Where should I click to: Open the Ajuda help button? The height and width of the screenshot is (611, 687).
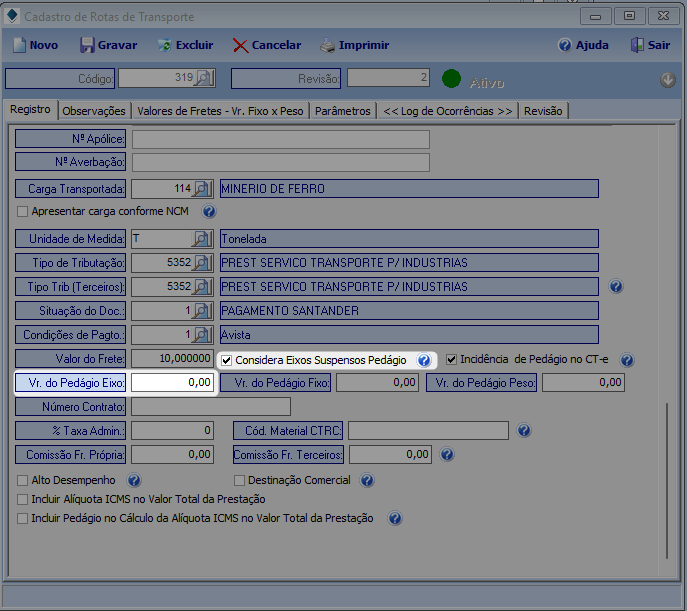pos(583,45)
